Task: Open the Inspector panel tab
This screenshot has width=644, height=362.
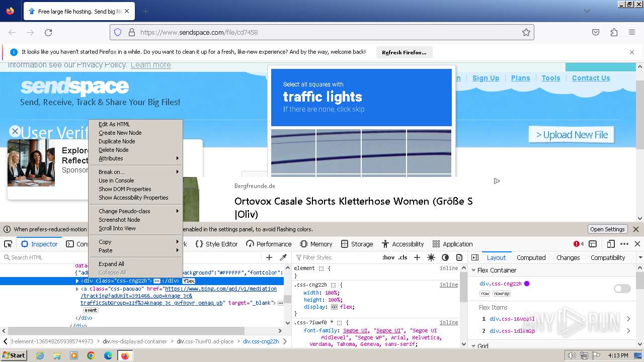Action: 40,244
